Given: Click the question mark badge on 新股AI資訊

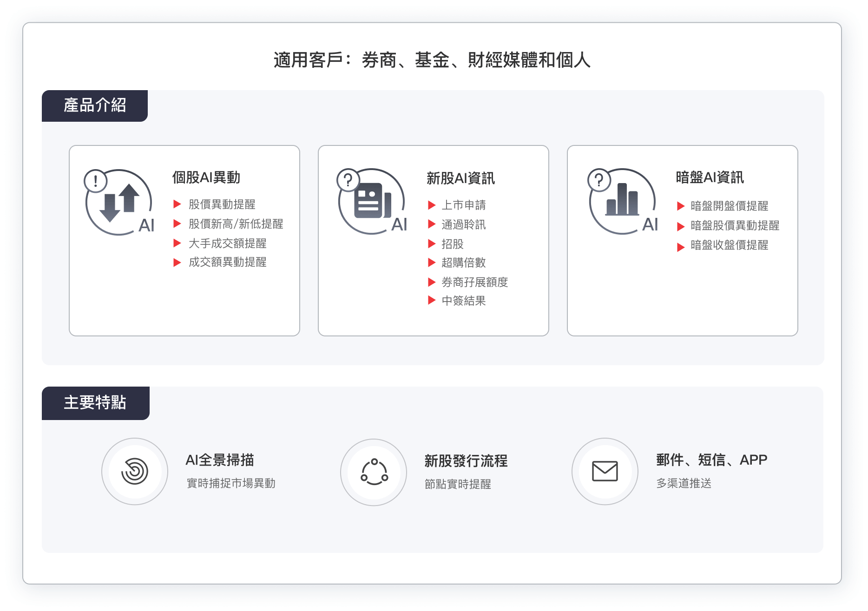Looking at the screenshot, I should pos(348,178).
